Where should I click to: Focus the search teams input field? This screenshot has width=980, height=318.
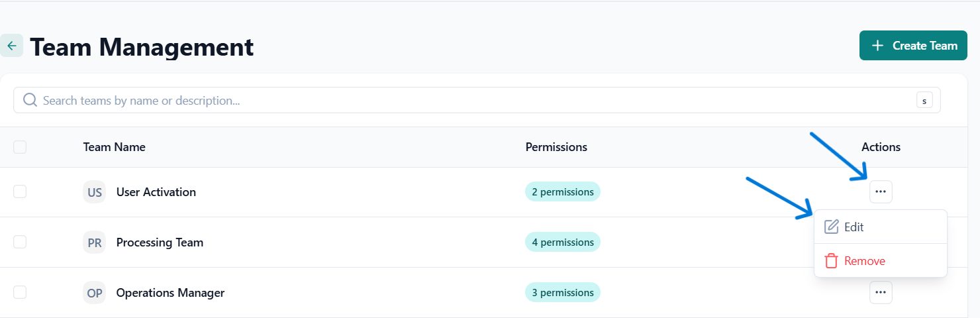(x=464, y=101)
